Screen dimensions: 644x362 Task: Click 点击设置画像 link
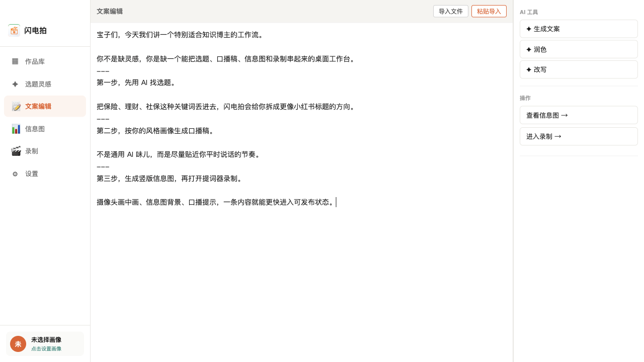(x=46, y=348)
